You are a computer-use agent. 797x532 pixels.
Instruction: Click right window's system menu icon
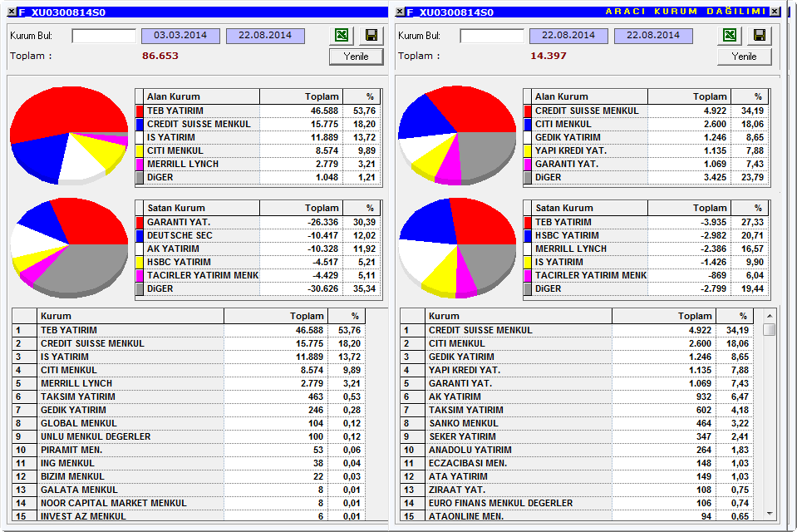(x=400, y=12)
